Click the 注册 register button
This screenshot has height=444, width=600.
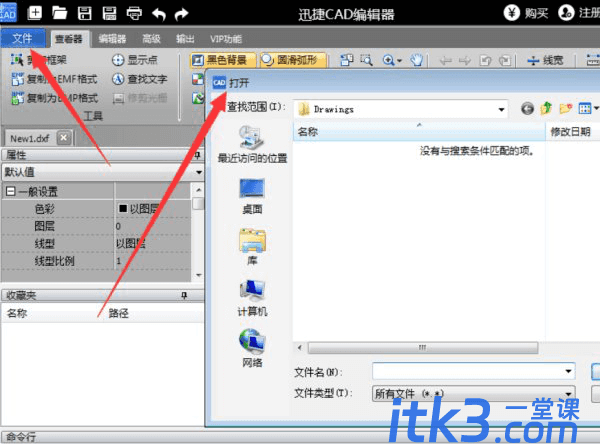pyautogui.click(x=579, y=13)
